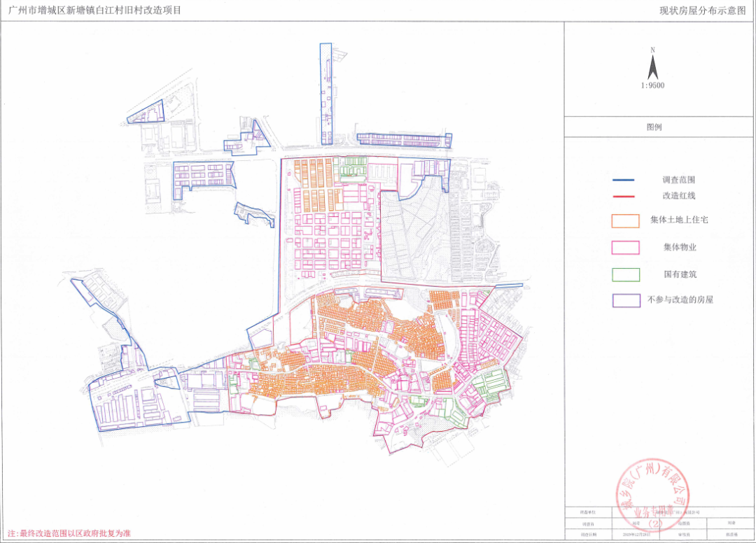Screen dimensions: 756x543
Task: Click the orange 集体土地上住宅 legend swatch
Action: click(x=625, y=220)
